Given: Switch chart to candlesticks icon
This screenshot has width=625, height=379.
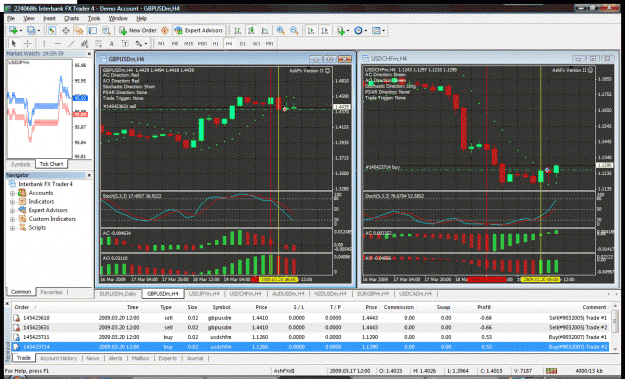Looking at the screenshot, I should coord(252,30).
